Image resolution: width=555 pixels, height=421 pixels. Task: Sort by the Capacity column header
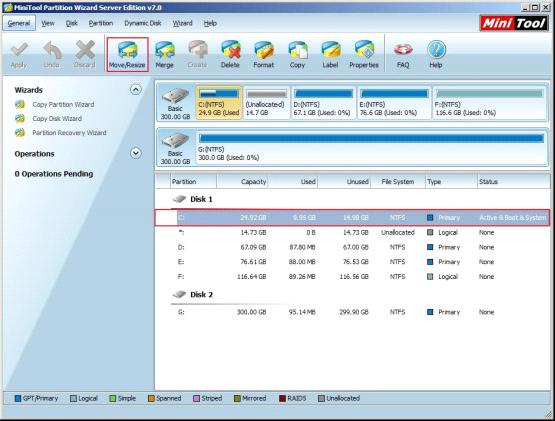coord(242,182)
